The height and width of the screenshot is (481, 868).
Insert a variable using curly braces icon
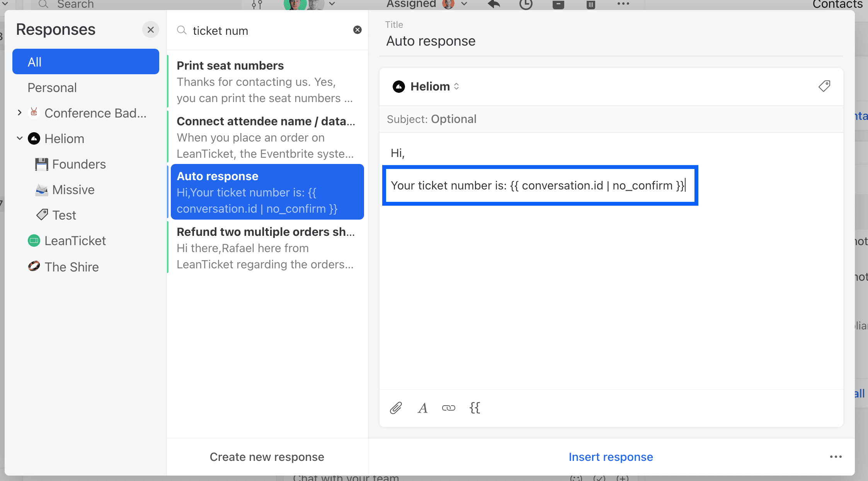click(x=475, y=408)
